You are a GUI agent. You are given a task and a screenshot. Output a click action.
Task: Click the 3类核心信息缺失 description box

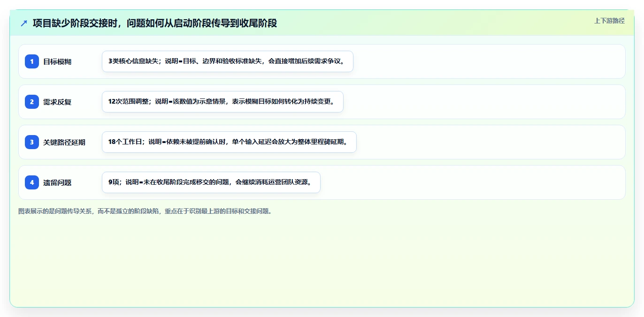coord(228,61)
